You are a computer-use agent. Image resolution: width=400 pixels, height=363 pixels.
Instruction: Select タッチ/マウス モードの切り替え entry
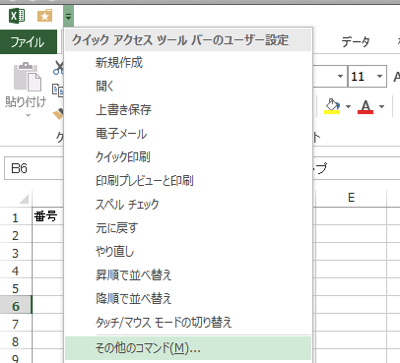[x=188, y=322]
